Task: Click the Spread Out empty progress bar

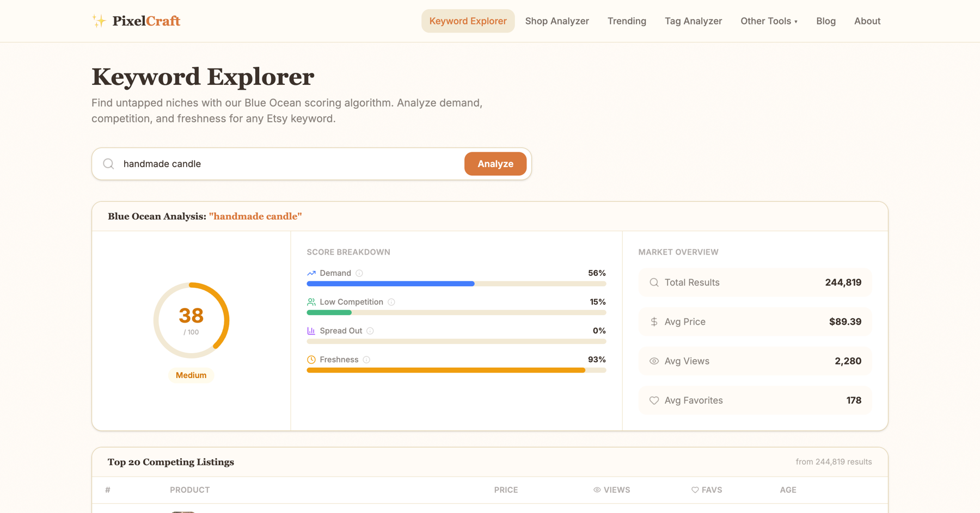Action: pos(456,342)
